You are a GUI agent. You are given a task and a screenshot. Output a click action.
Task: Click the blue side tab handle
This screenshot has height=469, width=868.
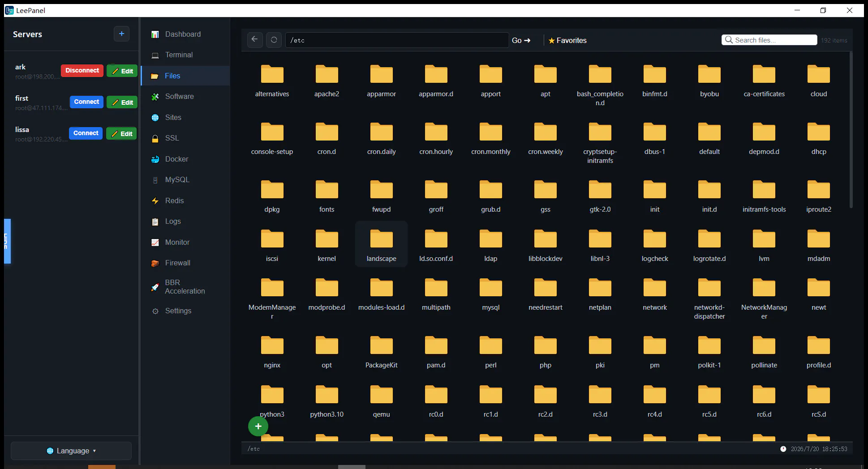pos(7,241)
